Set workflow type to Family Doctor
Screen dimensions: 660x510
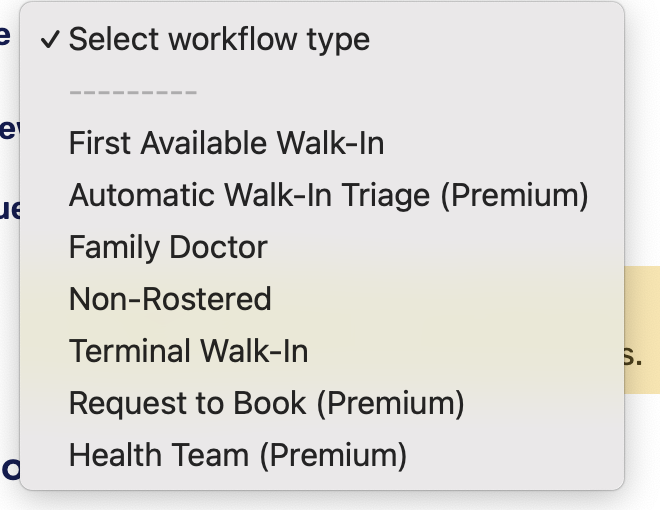tap(168, 247)
